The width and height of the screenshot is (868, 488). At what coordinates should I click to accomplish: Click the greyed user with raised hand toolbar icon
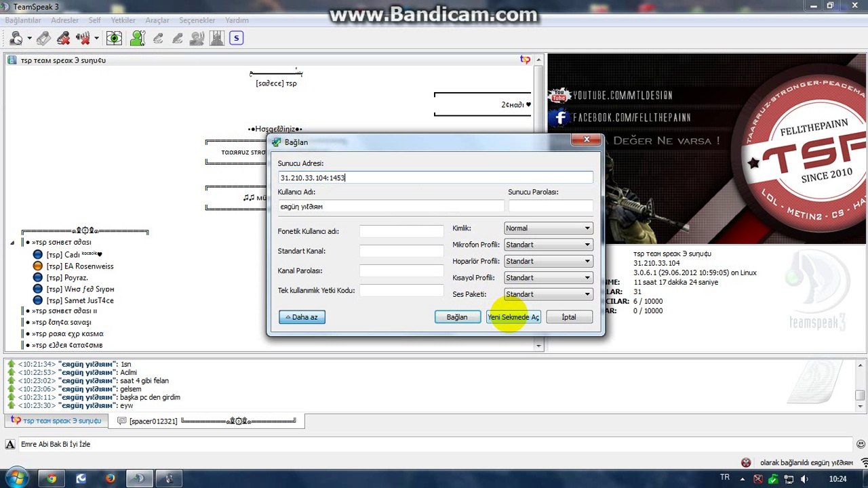click(197, 39)
